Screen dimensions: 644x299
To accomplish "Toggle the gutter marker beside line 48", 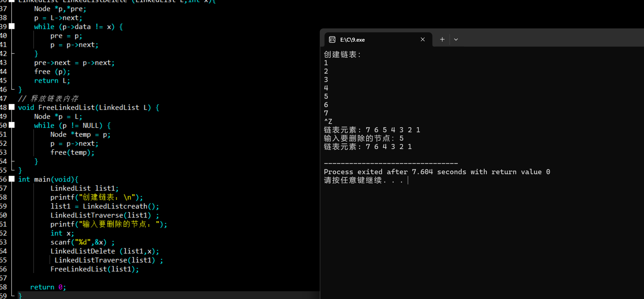I will (x=12, y=107).
